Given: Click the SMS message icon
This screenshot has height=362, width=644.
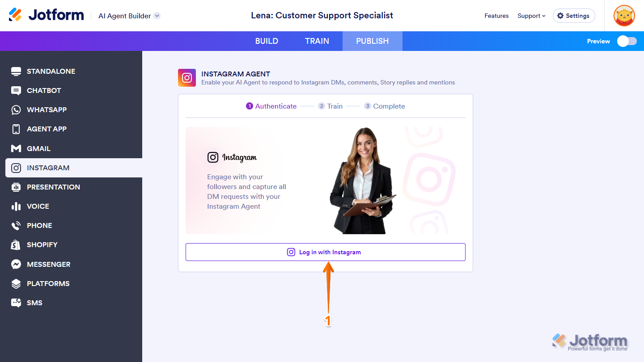Looking at the screenshot, I should [16, 303].
